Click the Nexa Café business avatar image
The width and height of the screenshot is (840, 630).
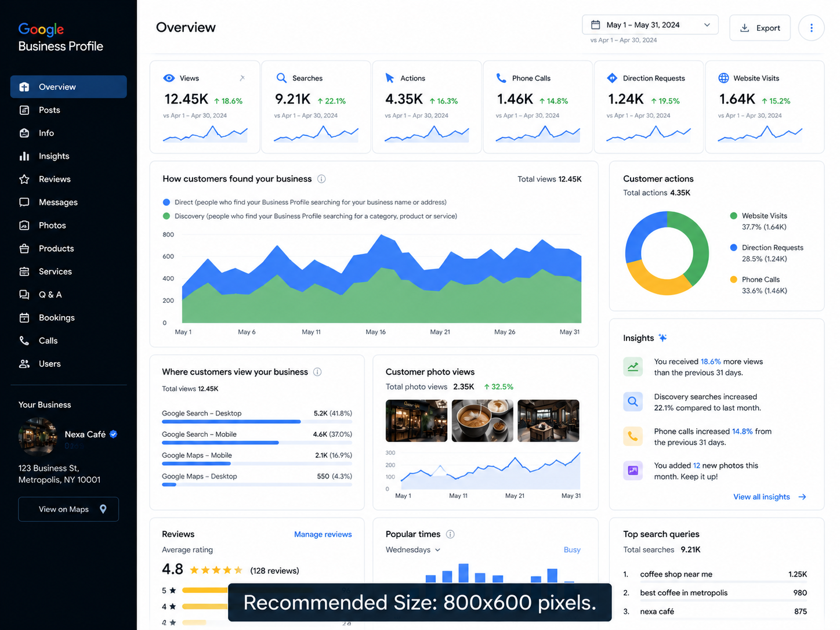[38, 437]
